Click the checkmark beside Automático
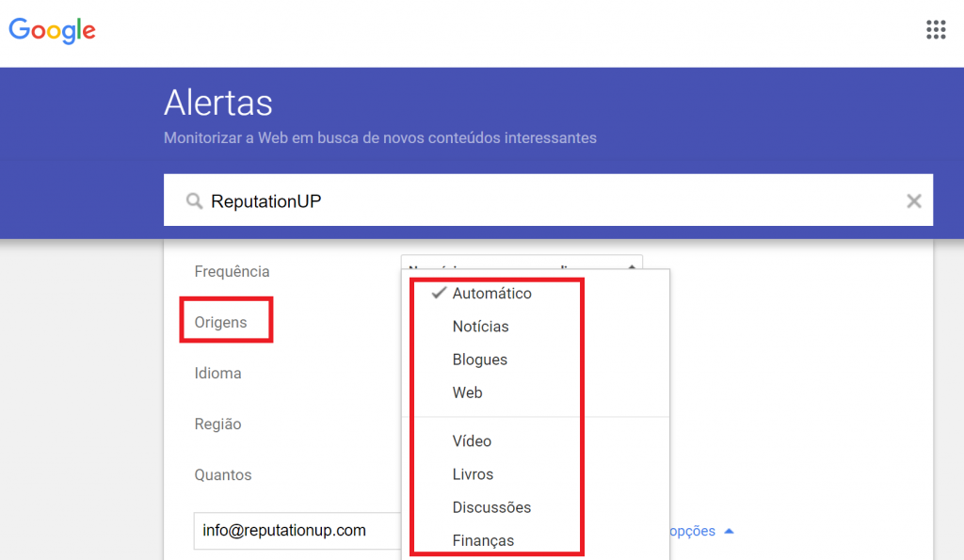The image size is (964, 560). click(438, 293)
